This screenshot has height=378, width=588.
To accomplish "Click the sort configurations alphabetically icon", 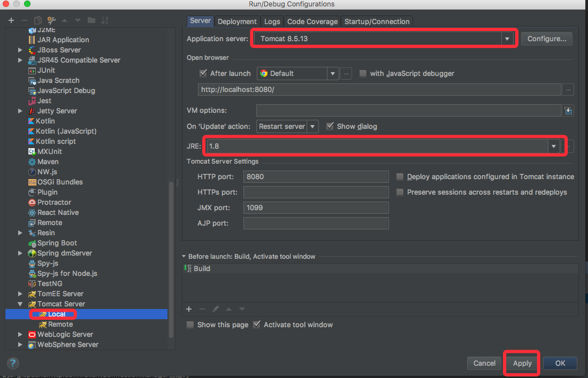I will tap(105, 20).
